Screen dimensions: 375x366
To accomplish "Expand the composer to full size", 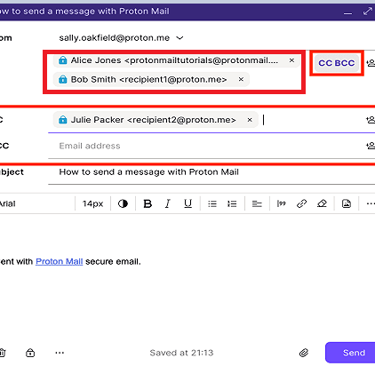I will click(367, 12).
